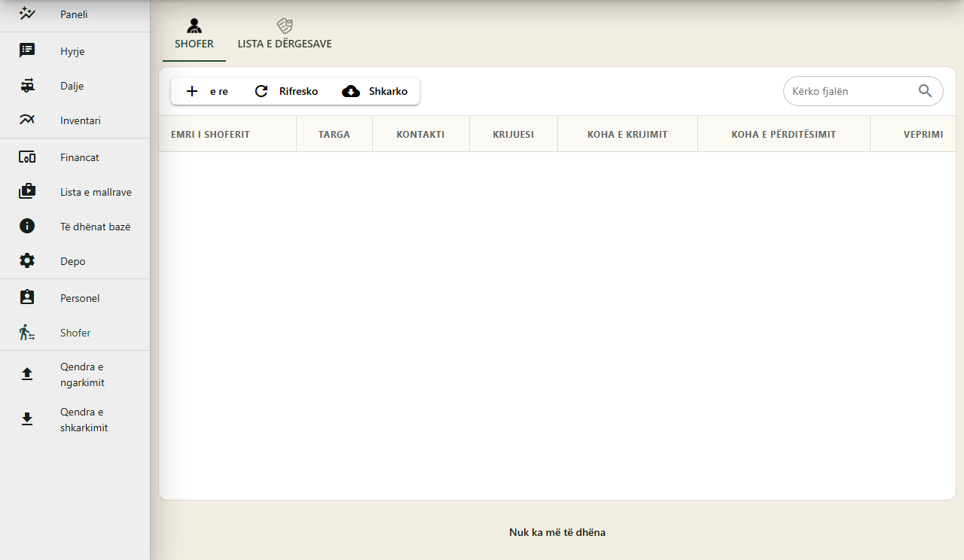Select the Personel badge icon
The image size is (964, 560).
coord(27,298)
